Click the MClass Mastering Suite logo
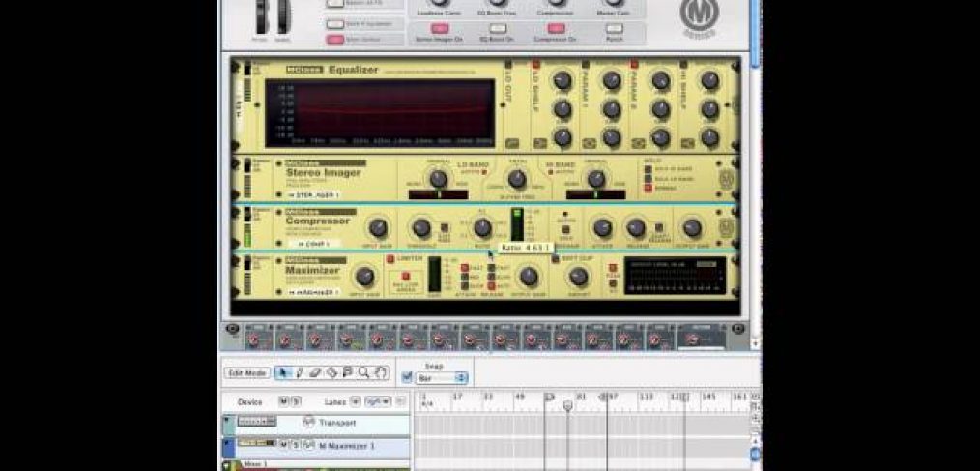The image size is (980, 471). (700, 16)
